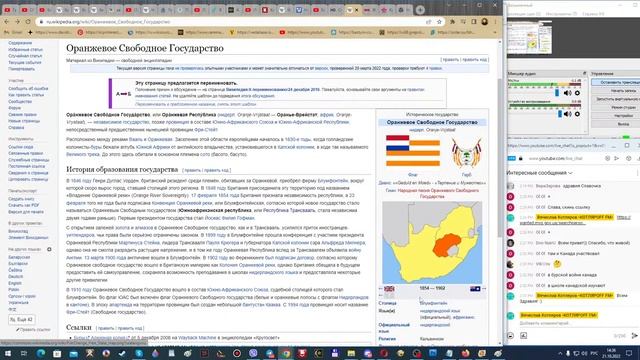Click the coat of arms image
Viewport: 640px width, 360px height.
click(466, 153)
